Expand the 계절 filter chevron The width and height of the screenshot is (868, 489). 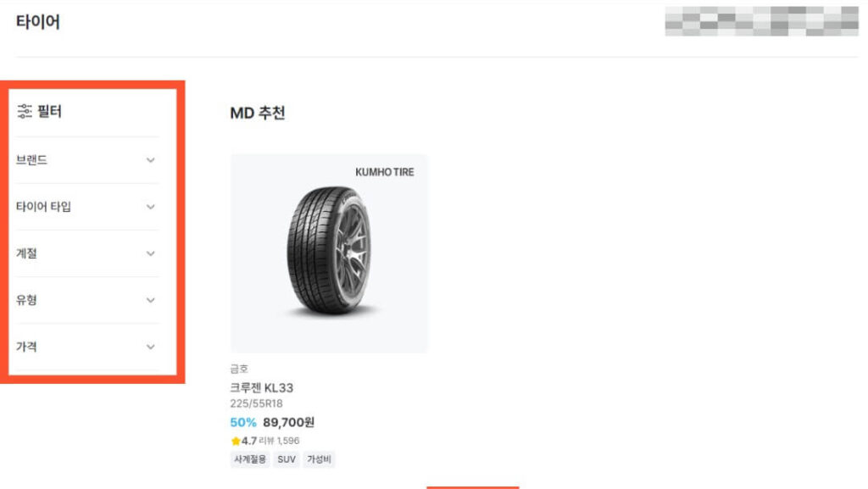(x=151, y=254)
